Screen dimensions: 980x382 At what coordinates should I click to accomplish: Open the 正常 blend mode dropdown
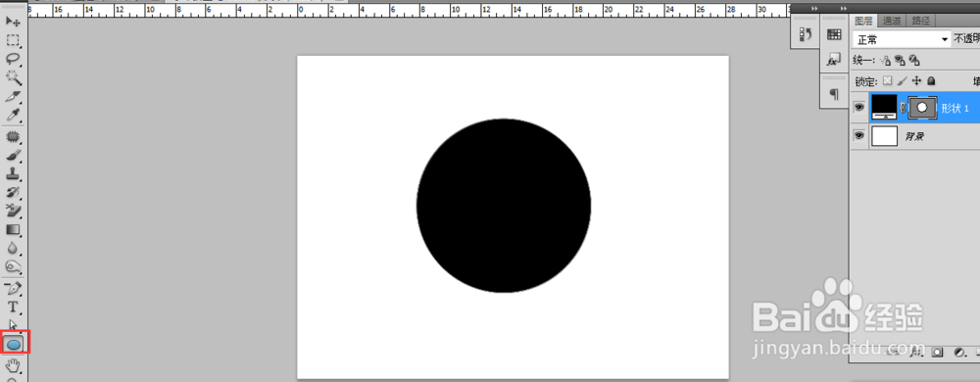901,39
